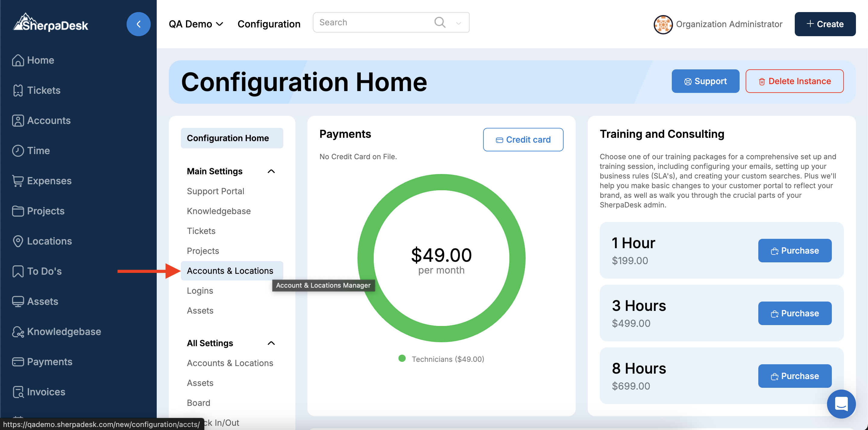This screenshot has width=868, height=430.
Task: Open Expenses cart icon in sidebar
Action: click(x=17, y=181)
